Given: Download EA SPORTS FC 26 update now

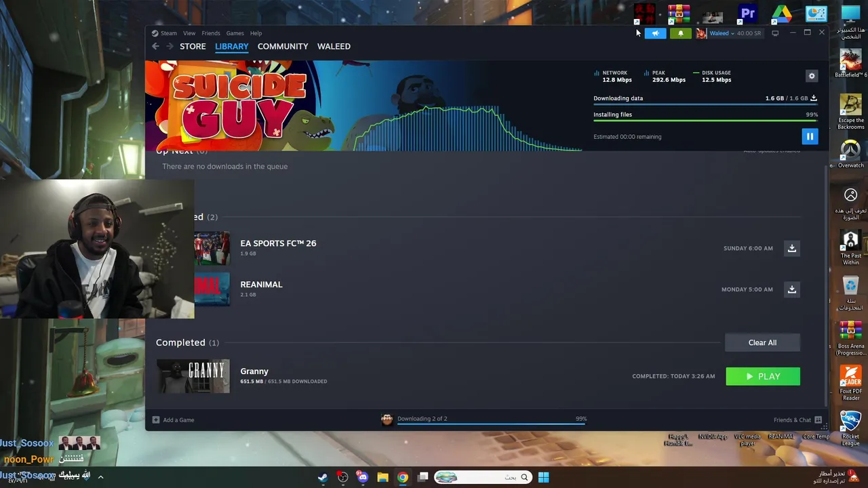Looking at the screenshot, I should (x=791, y=248).
